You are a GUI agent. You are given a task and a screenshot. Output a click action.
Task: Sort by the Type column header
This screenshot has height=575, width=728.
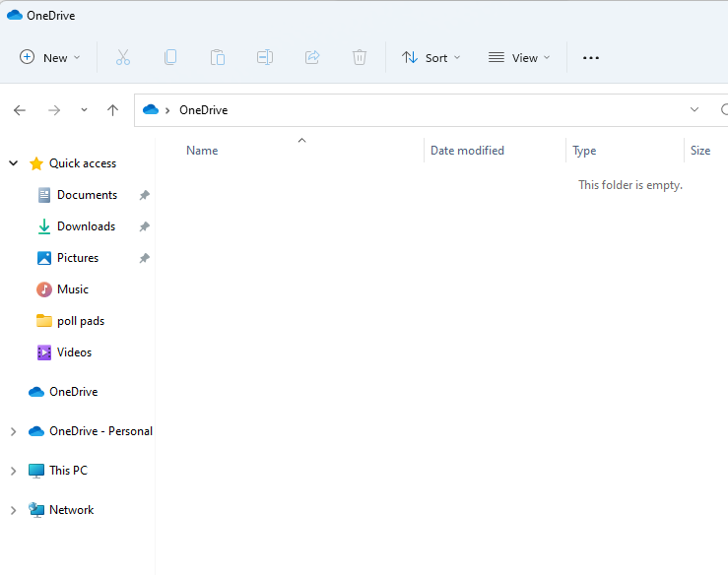[x=584, y=151]
